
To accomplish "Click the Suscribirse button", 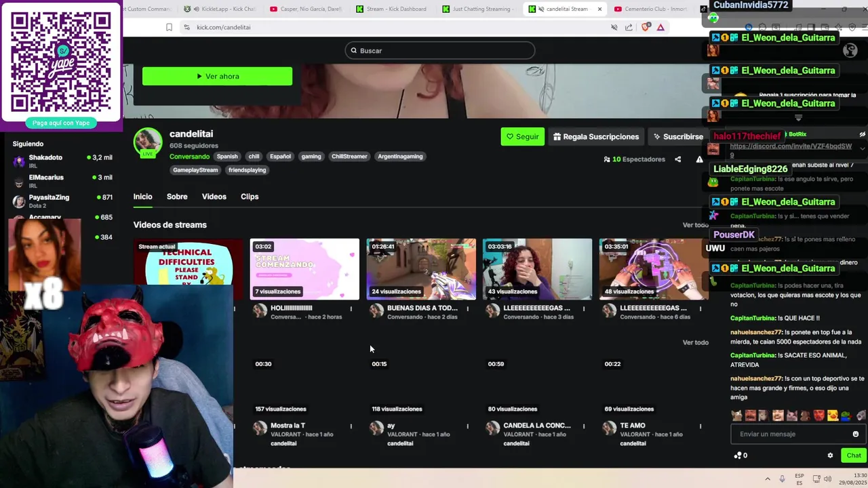I will pos(678,136).
